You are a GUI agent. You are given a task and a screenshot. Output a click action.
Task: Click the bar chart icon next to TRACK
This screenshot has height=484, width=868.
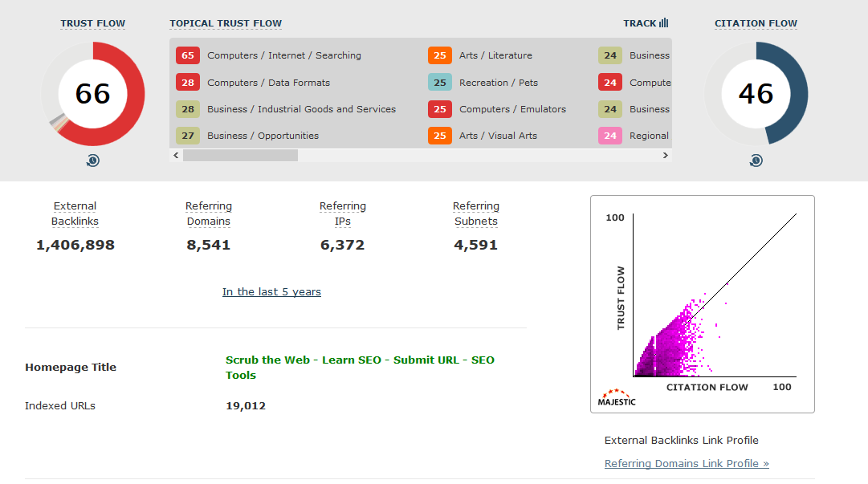pos(664,22)
